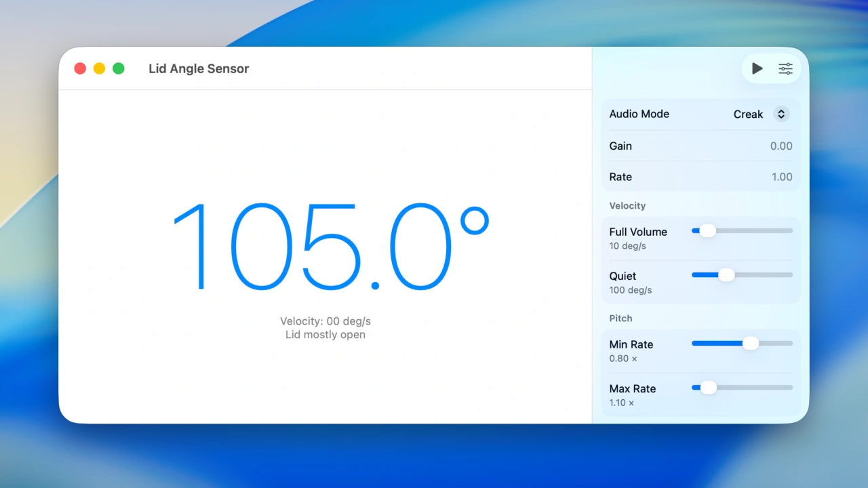Click the Min Rate slider knob

[750, 343]
